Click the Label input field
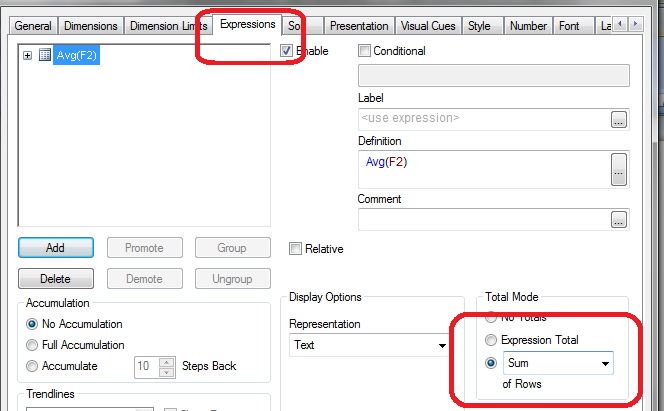The width and height of the screenshot is (664, 411). pos(483,119)
